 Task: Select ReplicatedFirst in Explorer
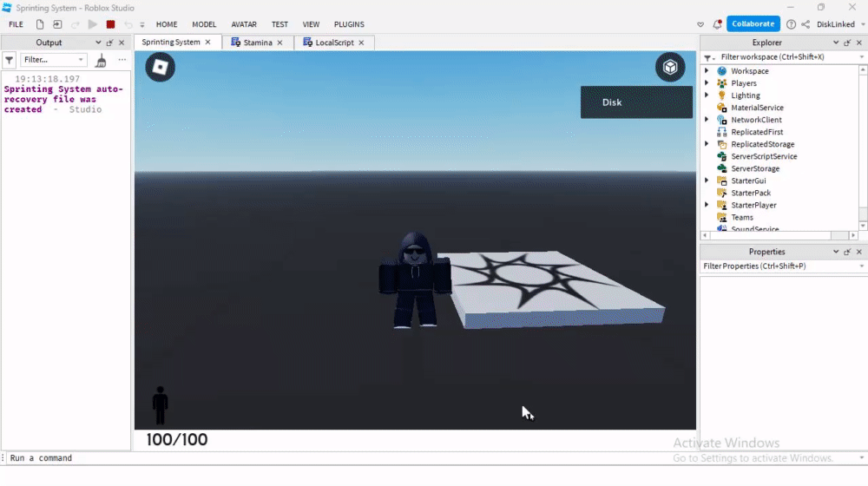pos(757,132)
